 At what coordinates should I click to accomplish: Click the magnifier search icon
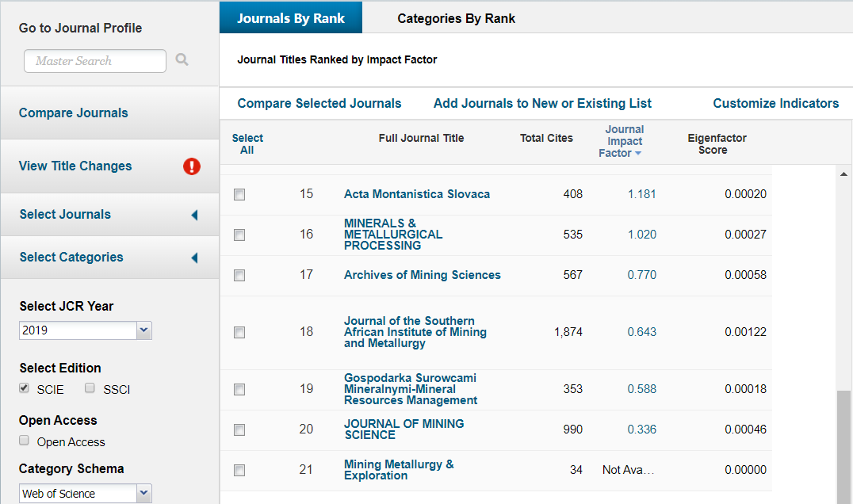click(182, 59)
